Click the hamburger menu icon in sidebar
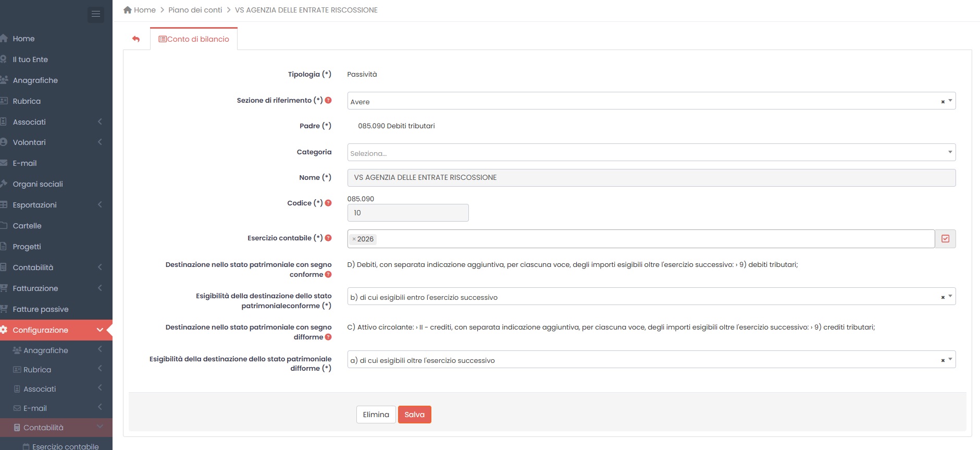 click(x=95, y=14)
